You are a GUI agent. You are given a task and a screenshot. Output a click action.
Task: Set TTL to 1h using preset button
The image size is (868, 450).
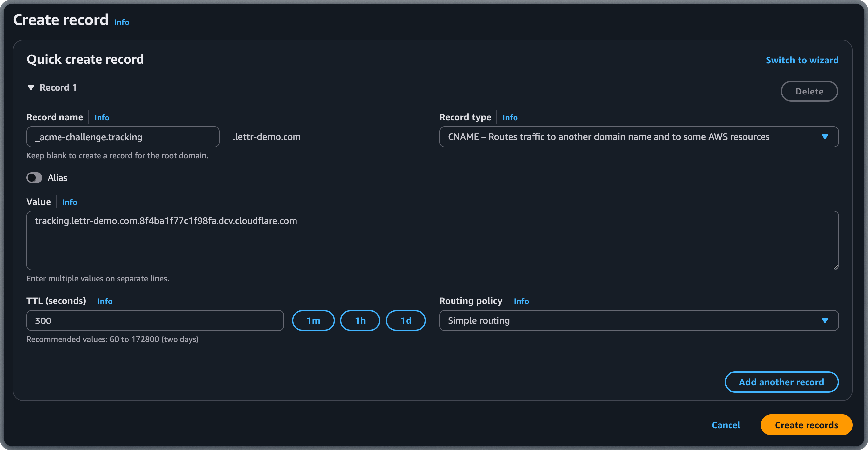pos(360,320)
